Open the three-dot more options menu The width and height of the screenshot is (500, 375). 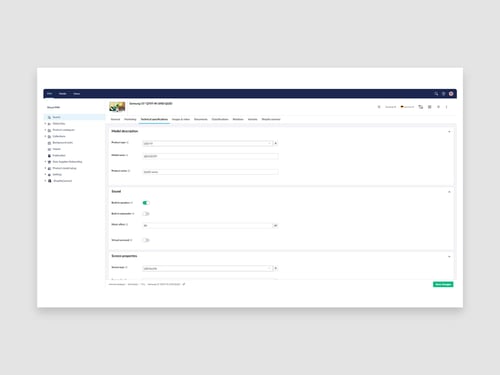(x=447, y=107)
